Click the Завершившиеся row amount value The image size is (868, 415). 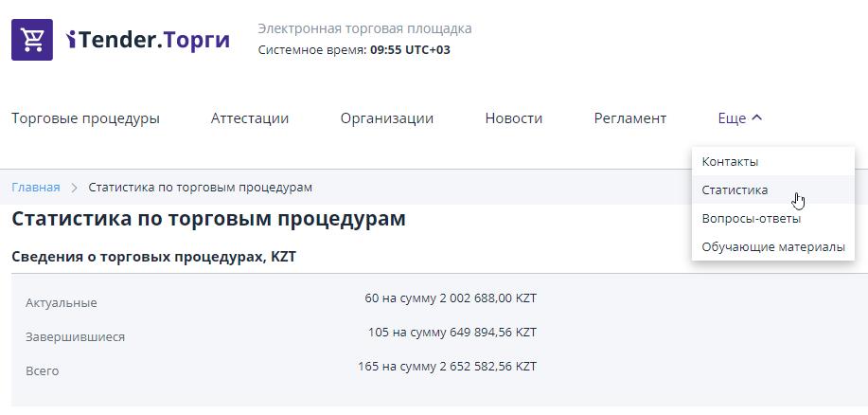(452, 333)
